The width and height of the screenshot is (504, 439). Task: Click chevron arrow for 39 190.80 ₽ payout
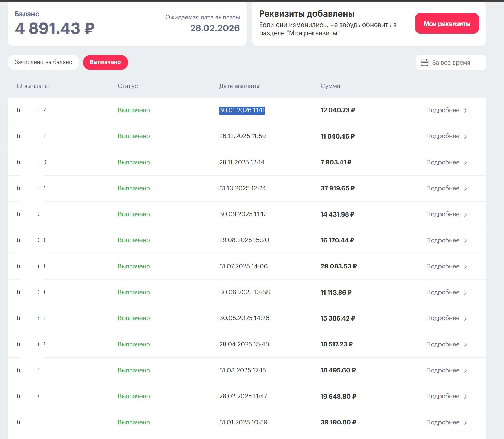pyautogui.click(x=465, y=423)
